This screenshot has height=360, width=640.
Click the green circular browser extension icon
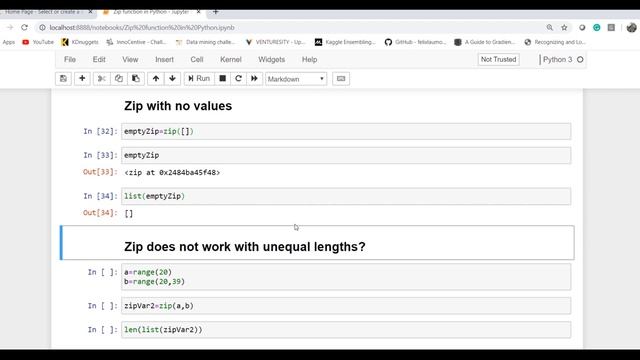click(x=596, y=27)
